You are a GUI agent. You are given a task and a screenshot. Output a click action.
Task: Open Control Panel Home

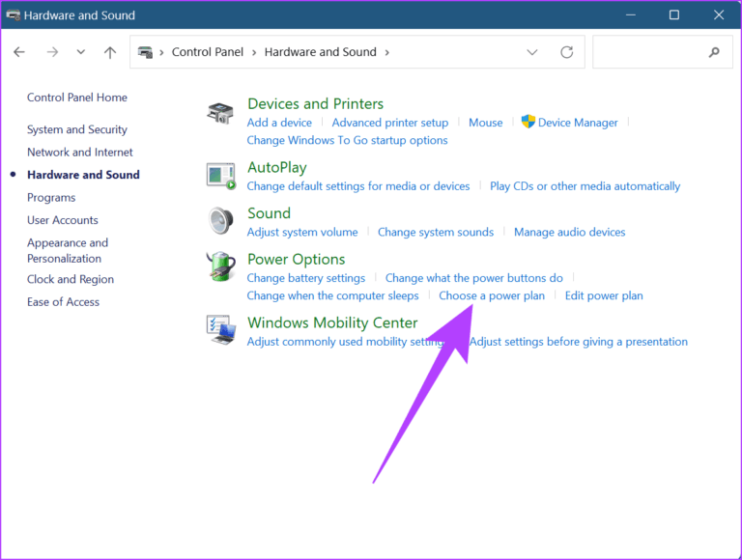(77, 98)
